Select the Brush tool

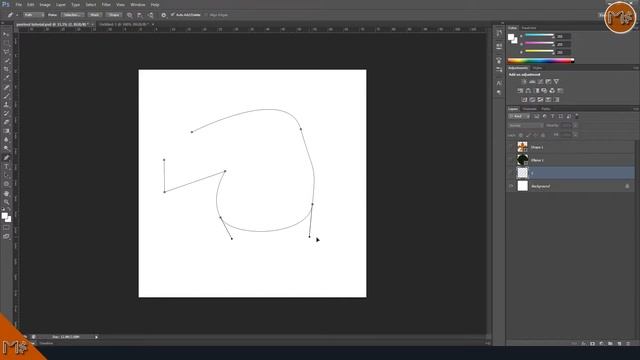point(6,96)
